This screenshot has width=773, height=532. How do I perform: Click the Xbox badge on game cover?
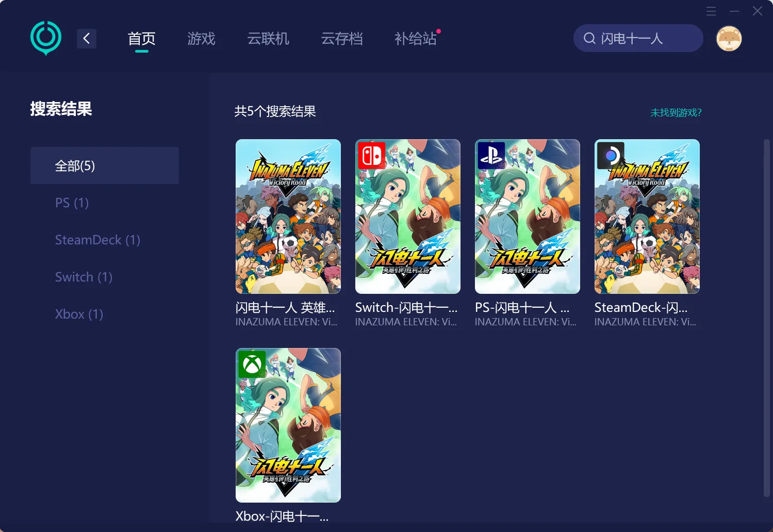coord(252,364)
